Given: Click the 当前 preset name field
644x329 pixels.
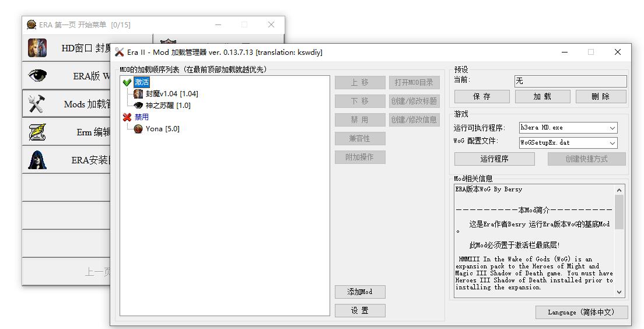Looking at the screenshot, I should pos(570,81).
